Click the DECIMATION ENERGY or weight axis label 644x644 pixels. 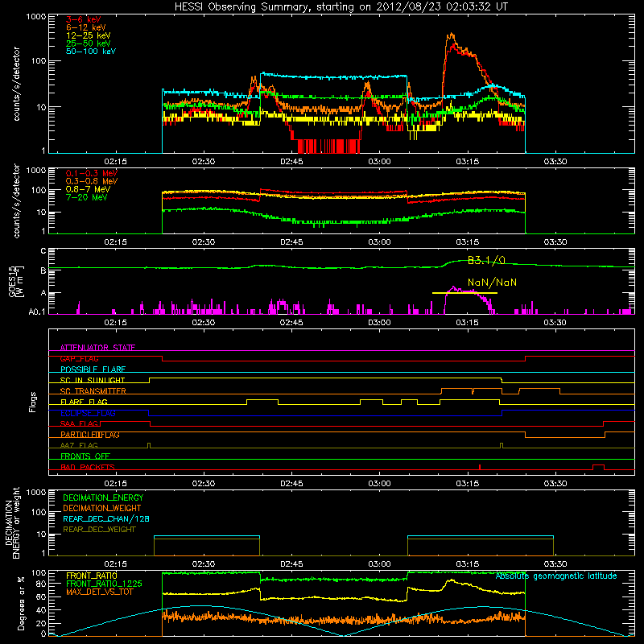12,523
